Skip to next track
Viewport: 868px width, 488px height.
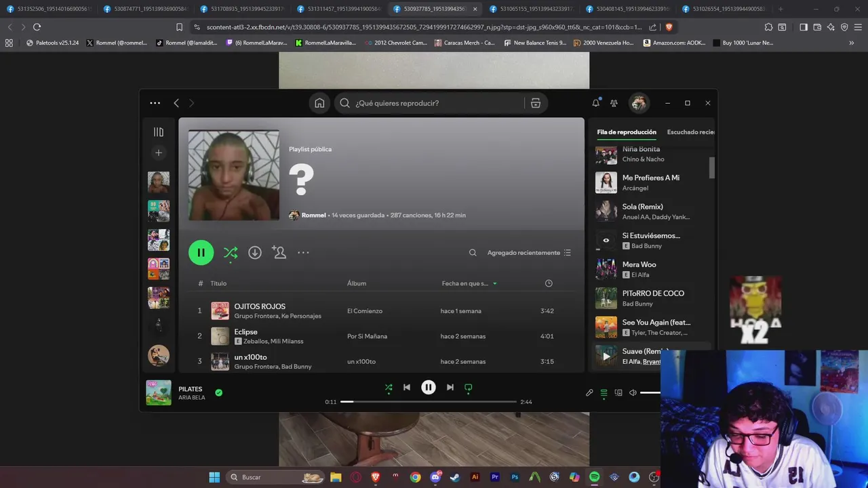coord(450,387)
